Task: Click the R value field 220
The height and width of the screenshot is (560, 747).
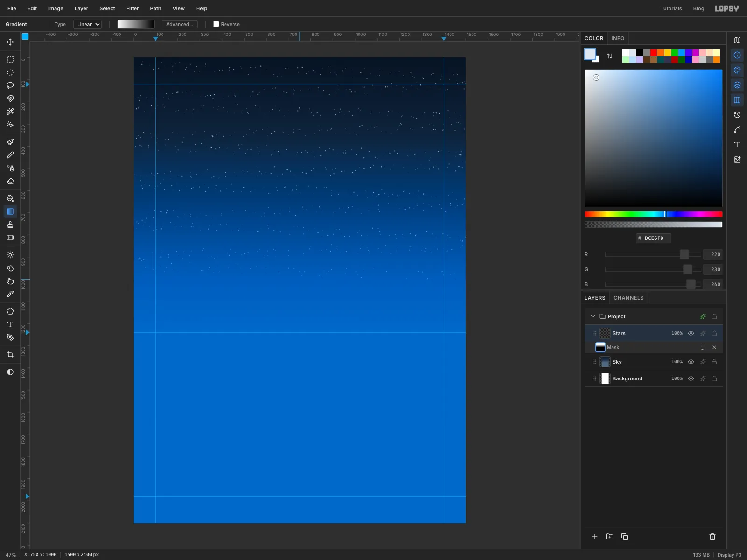Action: pyautogui.click(x=713, y=254)
